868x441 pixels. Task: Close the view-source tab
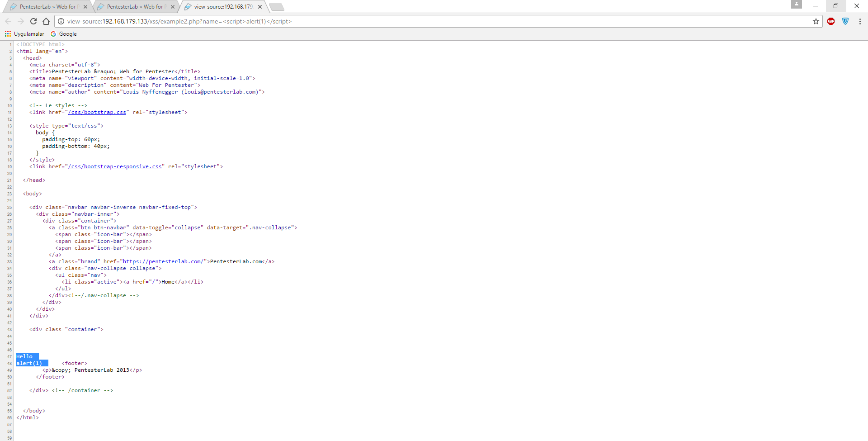[260, 7]
